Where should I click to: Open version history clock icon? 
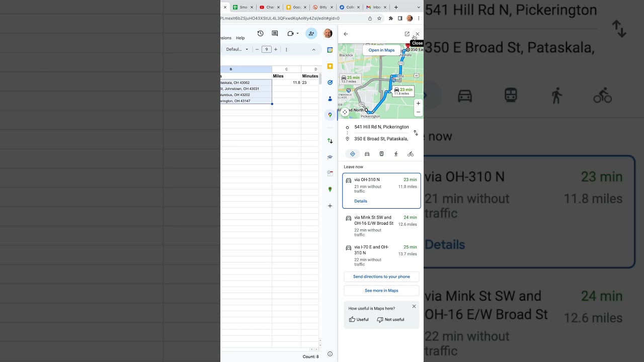[x=260, y=34]
